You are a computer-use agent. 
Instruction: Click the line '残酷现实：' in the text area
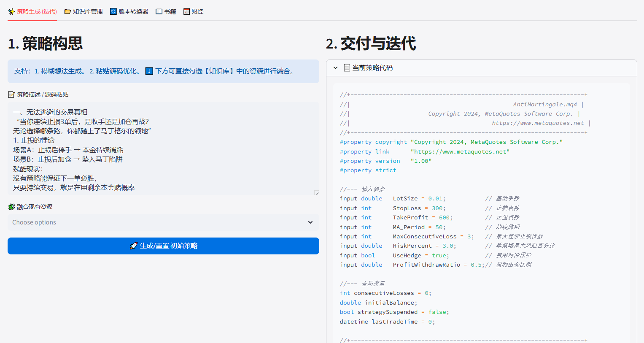click(28, 169)
